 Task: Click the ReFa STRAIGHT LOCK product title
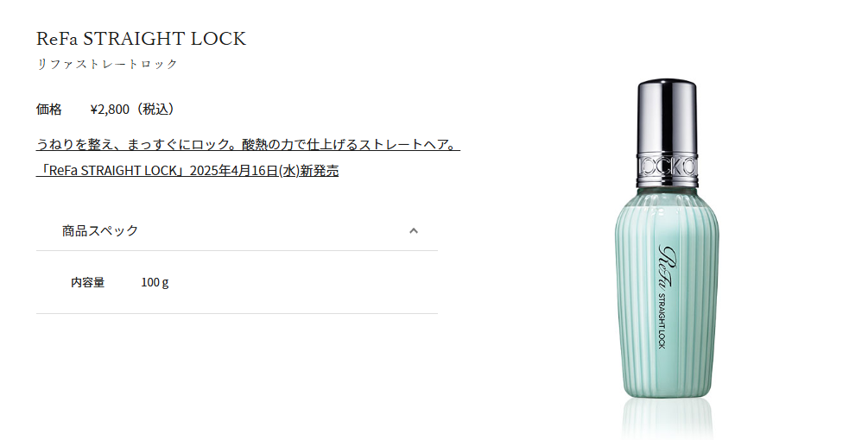pos(141,39)
